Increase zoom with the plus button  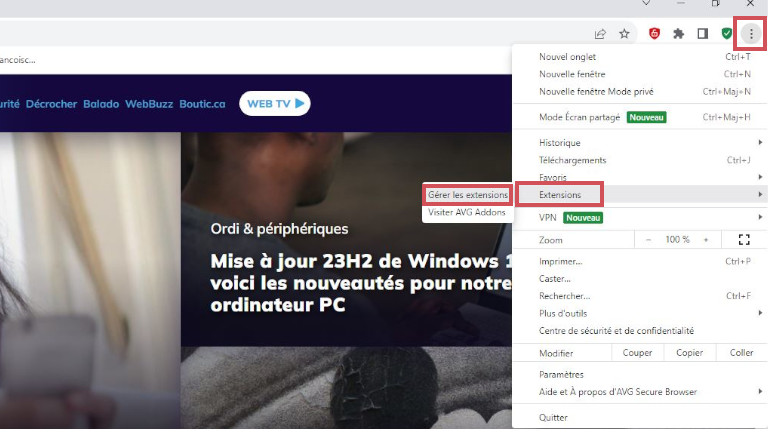[706, 240]
